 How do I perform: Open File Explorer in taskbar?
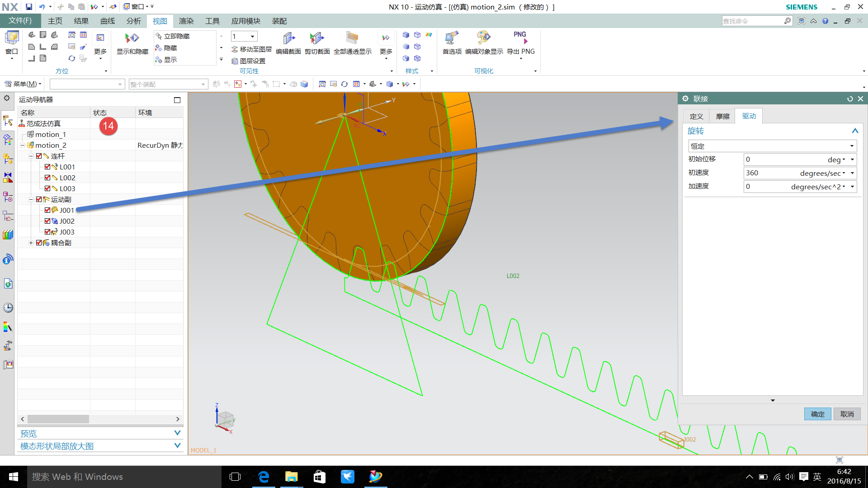[x=291, y=477]
